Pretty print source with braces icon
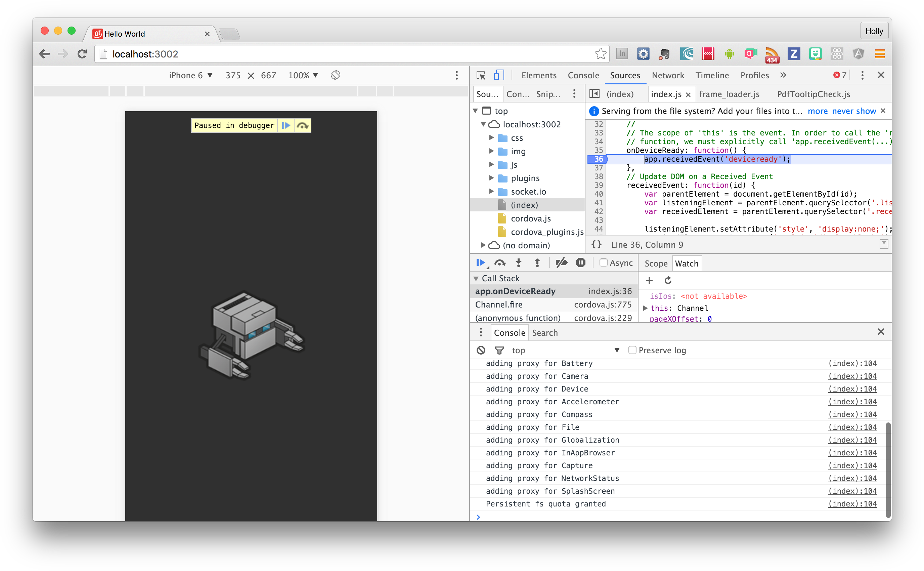This screenshot has height=571, width=924. pyautogui.click(x=596, y=245)
